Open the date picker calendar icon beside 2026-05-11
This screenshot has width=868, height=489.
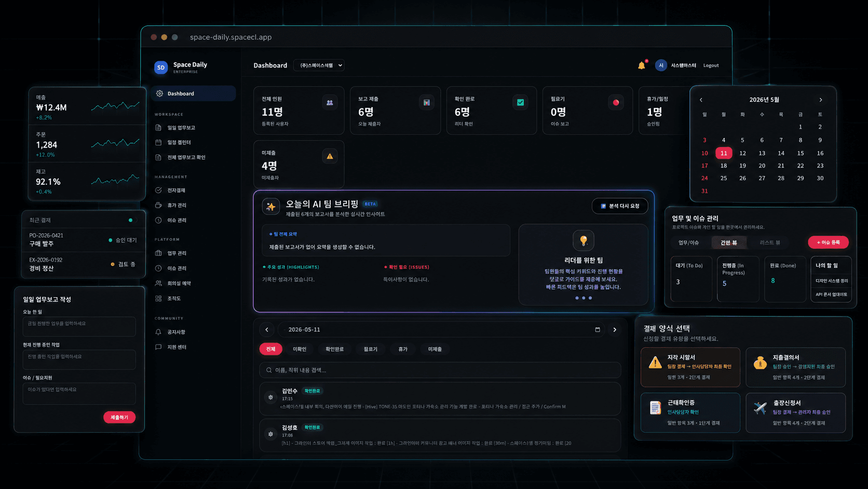click(x=598, y=329)
